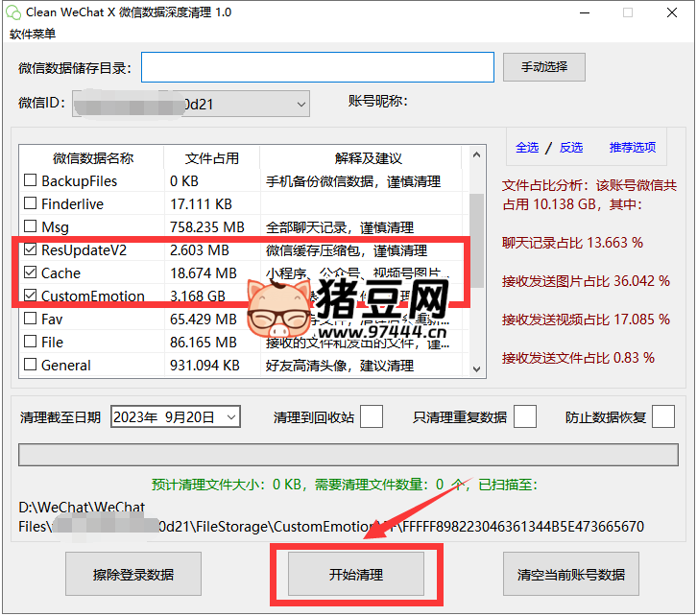Click the 解释及建议 column header
697x616 pixels.
368,157
